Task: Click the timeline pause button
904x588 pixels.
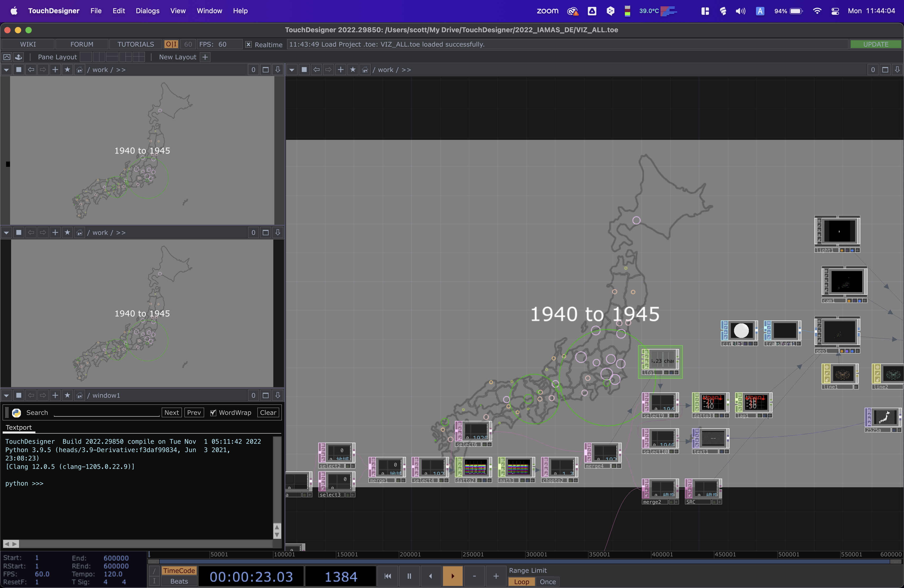Action: [409, 576]
